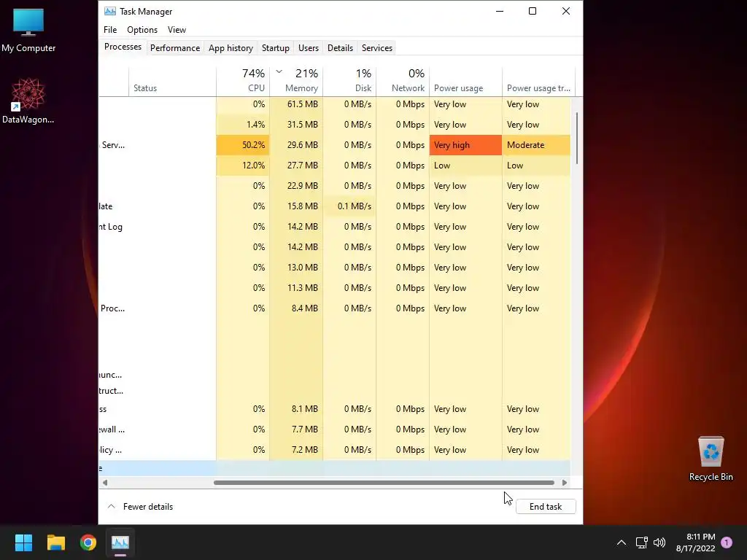
Task: Open the My Computer desktop icon
Action: click(28, 31)
